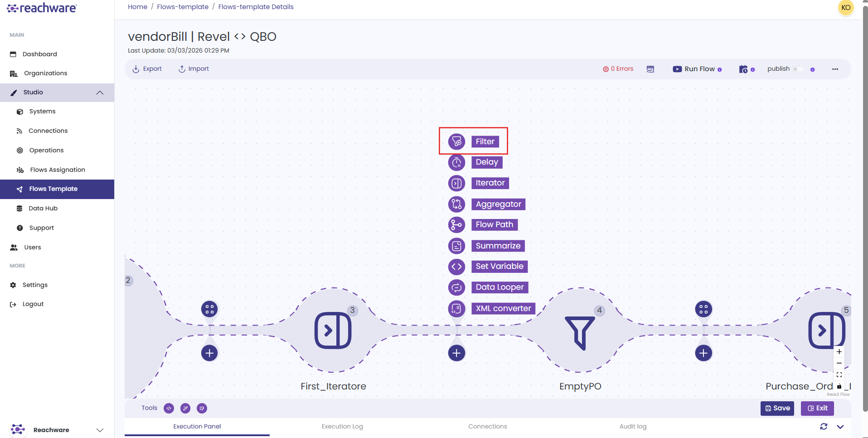Open Data Hub

[x=43, y=208]
